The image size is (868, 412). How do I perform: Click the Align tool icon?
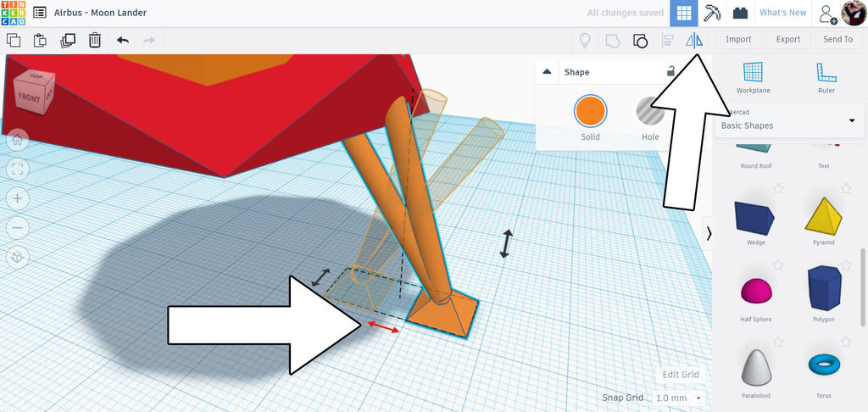click(668, 40)
